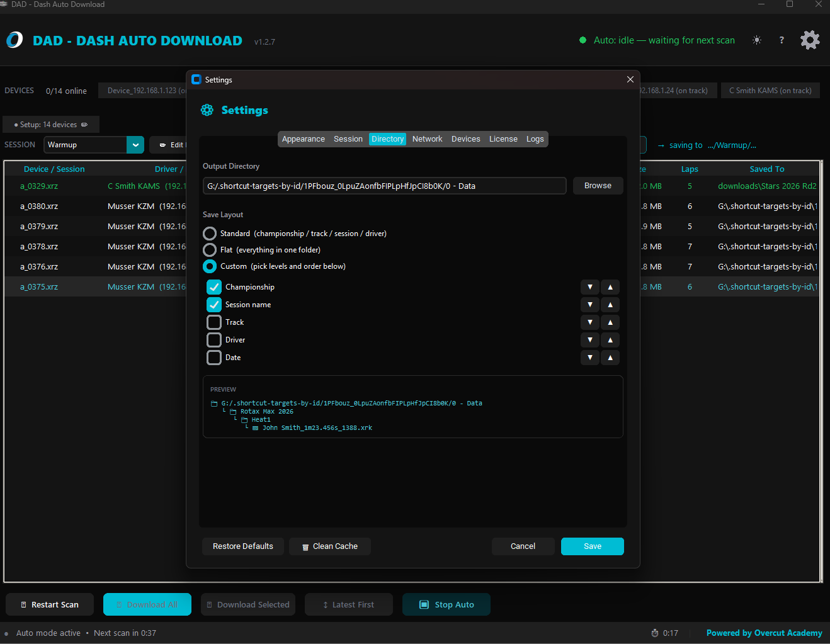Click Device / Session column header
This screenshot has height=644, width=830.
[x=54, y=169]
